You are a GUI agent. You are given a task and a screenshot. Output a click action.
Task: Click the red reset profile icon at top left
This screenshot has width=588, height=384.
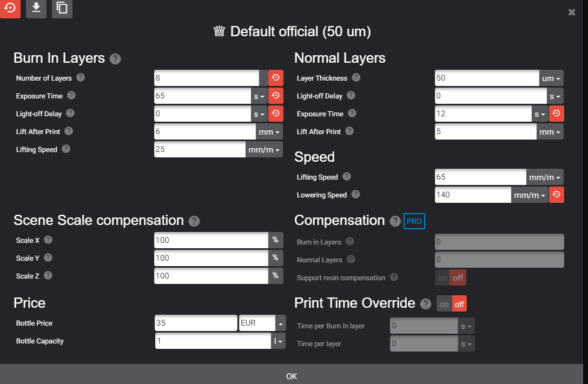[x=10, y=8]
